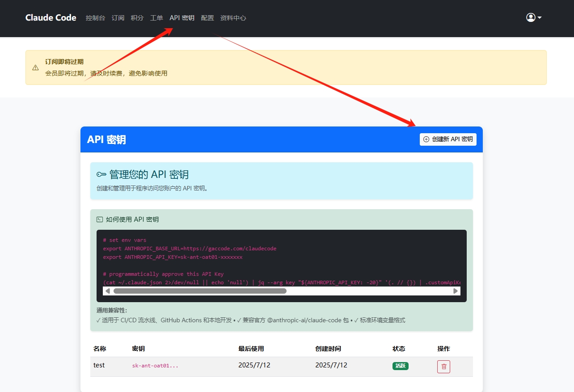Click the code block scrollbar right arrow
574x392 pixels.
[x=456, y=291]
